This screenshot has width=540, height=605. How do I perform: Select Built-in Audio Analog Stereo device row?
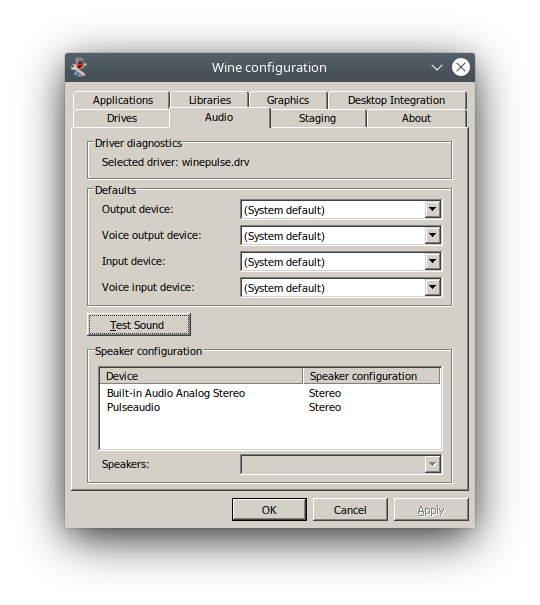click(x=270, y=393)
